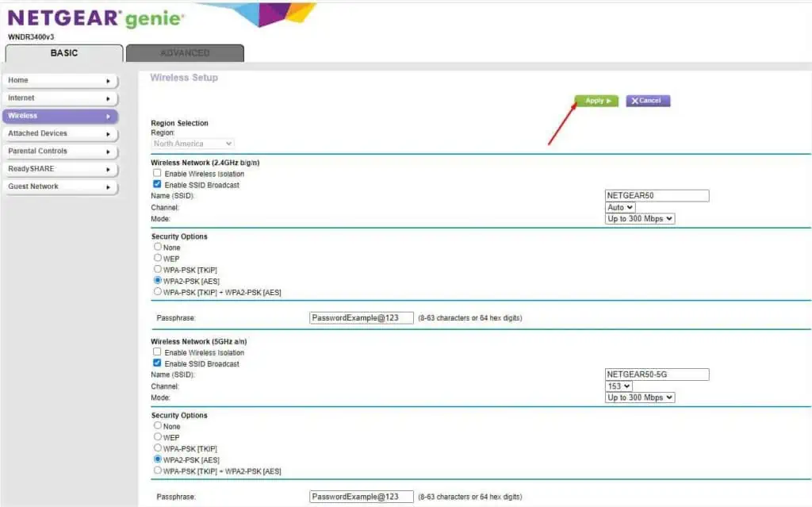Screen dimensions: 812x507
Task: Click the arrow icon beside Parental Controls
Action: pyautogui.click(x=108, y=152)
